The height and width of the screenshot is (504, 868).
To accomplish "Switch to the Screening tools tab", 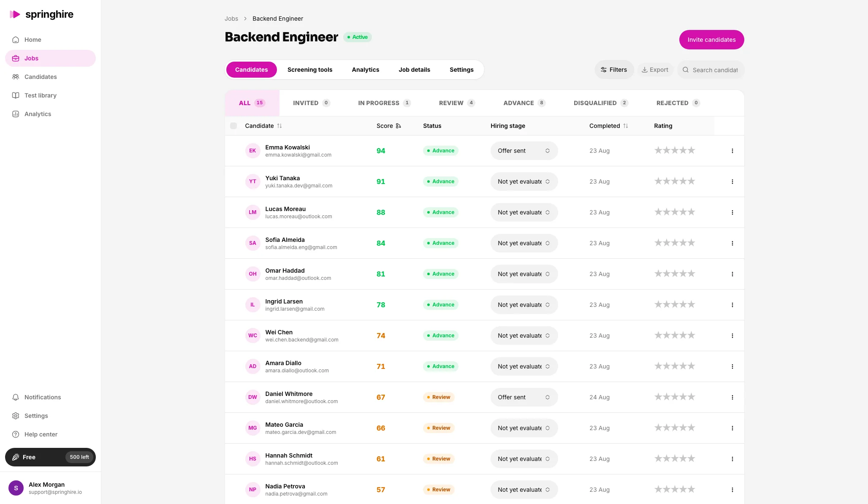I will coord(310,70).
